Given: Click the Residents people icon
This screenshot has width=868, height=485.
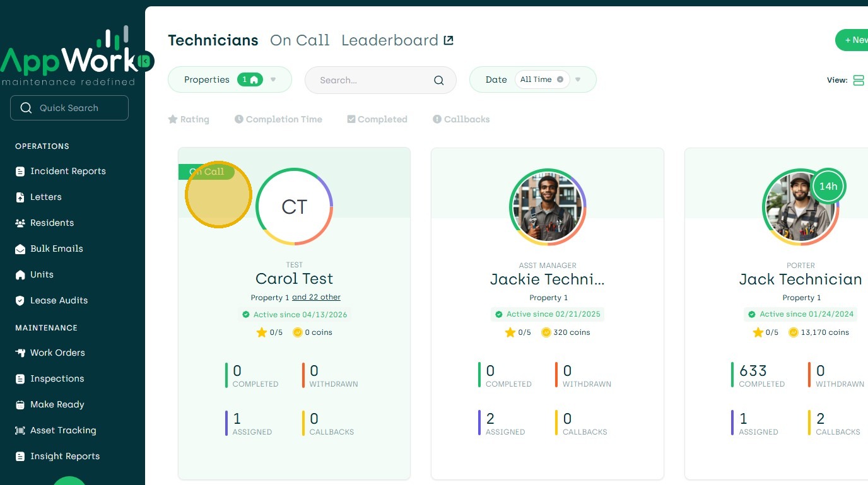Looking at the screenshot, I should coord(20,223).
